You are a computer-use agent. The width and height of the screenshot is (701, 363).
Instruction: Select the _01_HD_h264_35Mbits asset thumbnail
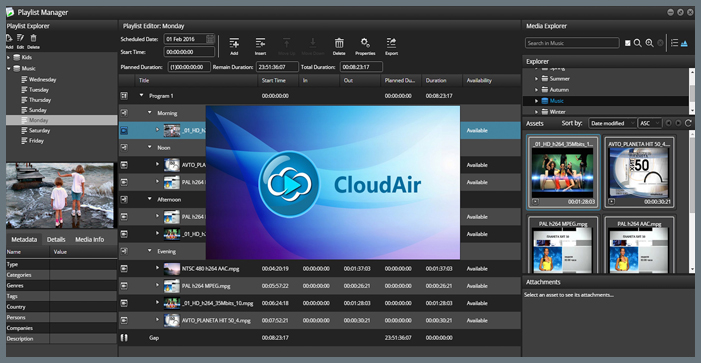563,173
